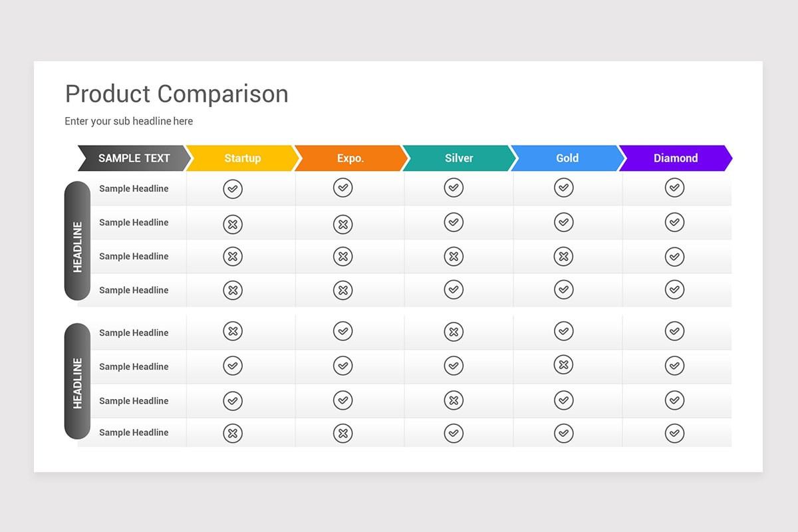Click the gray SAMPLE TEXT header arrow

[x=134, y=158]
